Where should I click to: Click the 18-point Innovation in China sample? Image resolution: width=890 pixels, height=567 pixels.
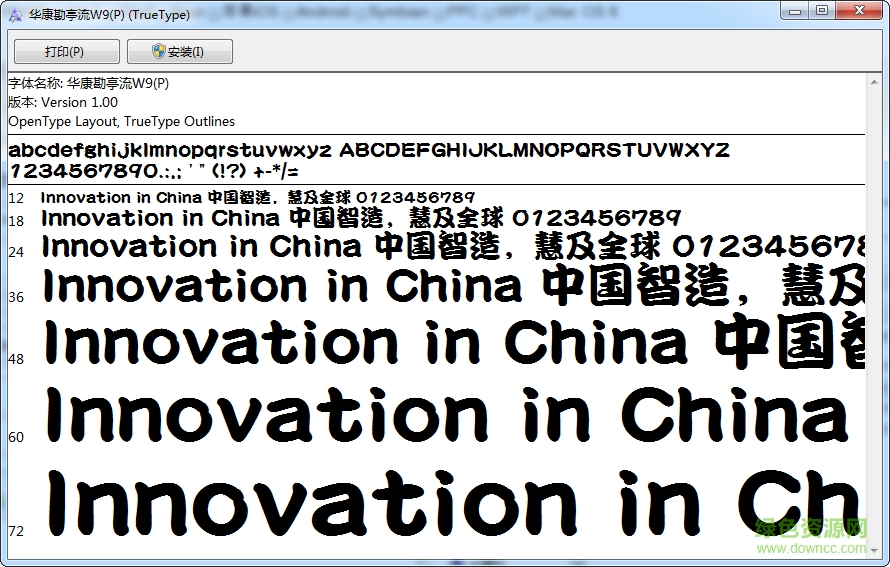tap(361, 218)
